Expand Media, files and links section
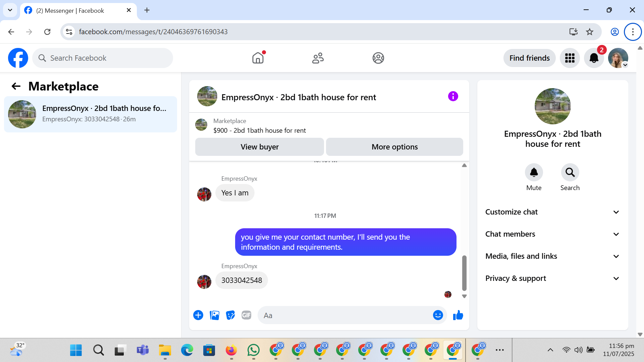Viewport: 644px width, 362px height. (552, 256)
